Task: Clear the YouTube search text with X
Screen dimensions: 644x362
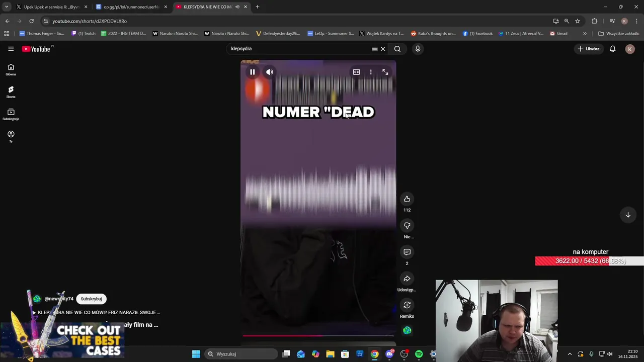Action: coord(383,49)
